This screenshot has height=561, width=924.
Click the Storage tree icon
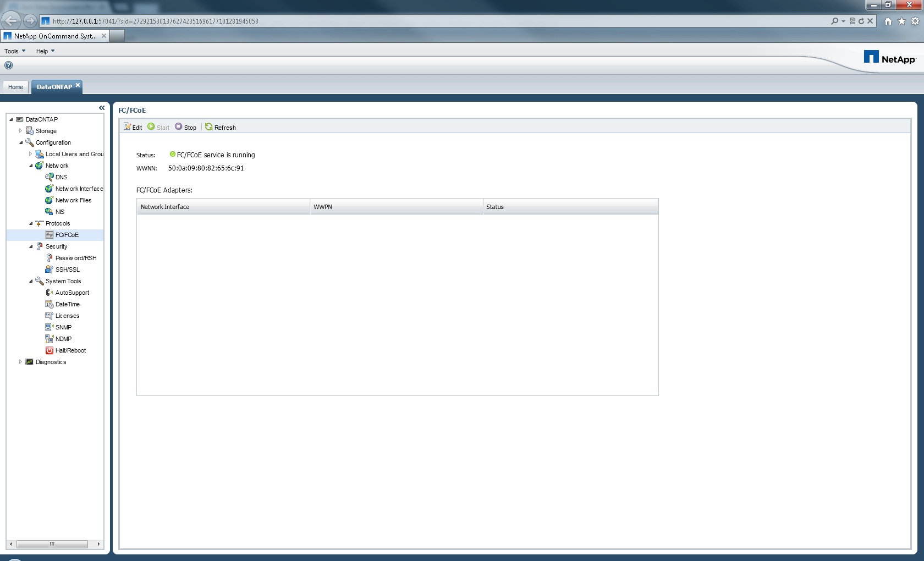pyautogui.click(x=30, y=131)
